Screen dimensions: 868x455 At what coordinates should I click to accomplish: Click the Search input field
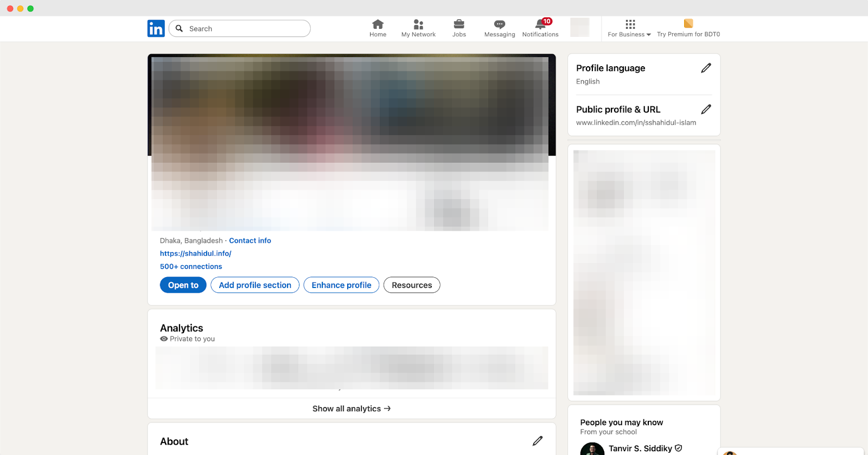(x=240, y=29)
